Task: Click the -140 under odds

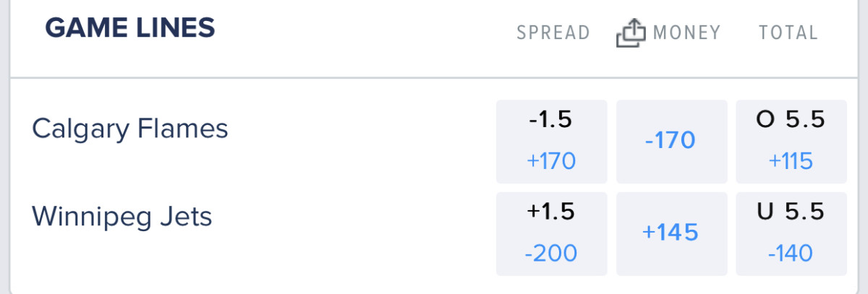Action: tap(791, 253)
